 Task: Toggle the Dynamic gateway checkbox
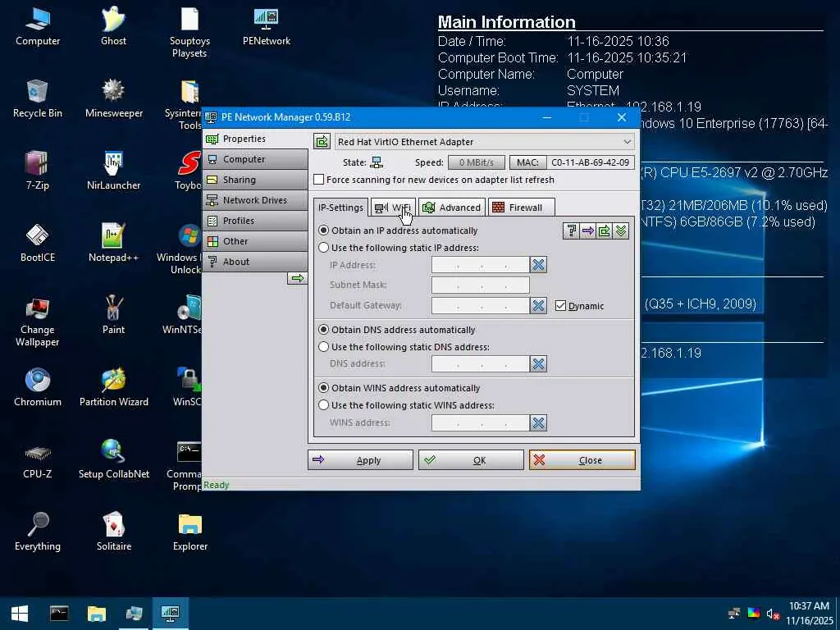[x=580, y=306]
